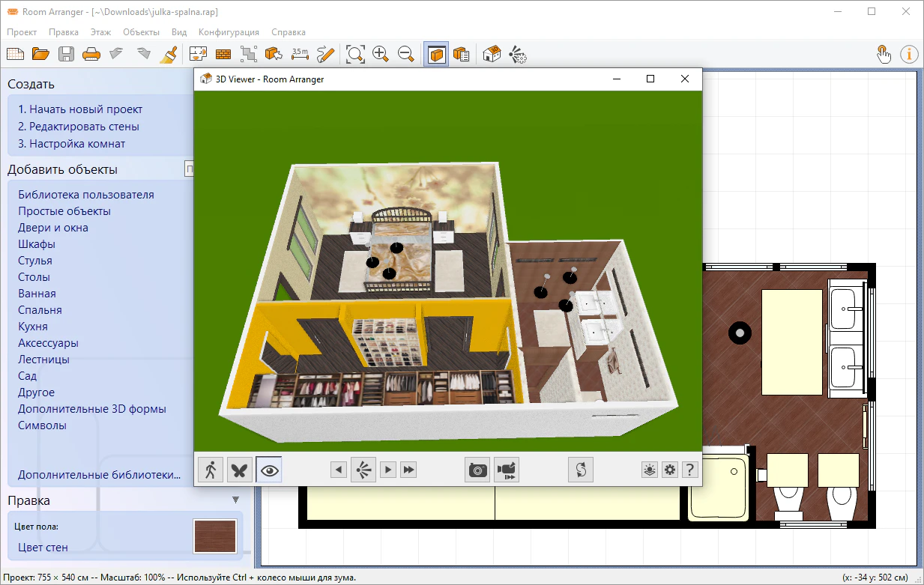Open the Конфигурация menu
The image size is (924, 585).
[x=229, y=32]
